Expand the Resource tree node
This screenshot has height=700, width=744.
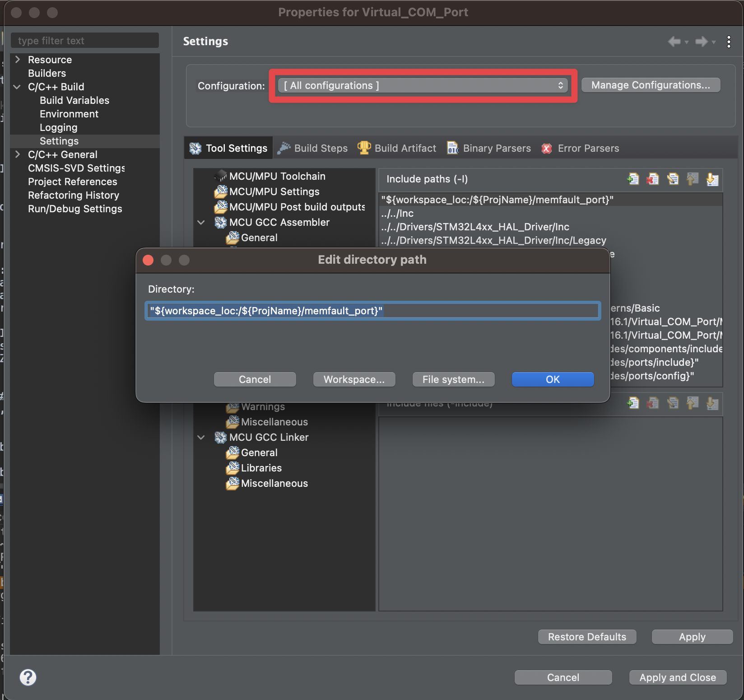click(18, 60)
